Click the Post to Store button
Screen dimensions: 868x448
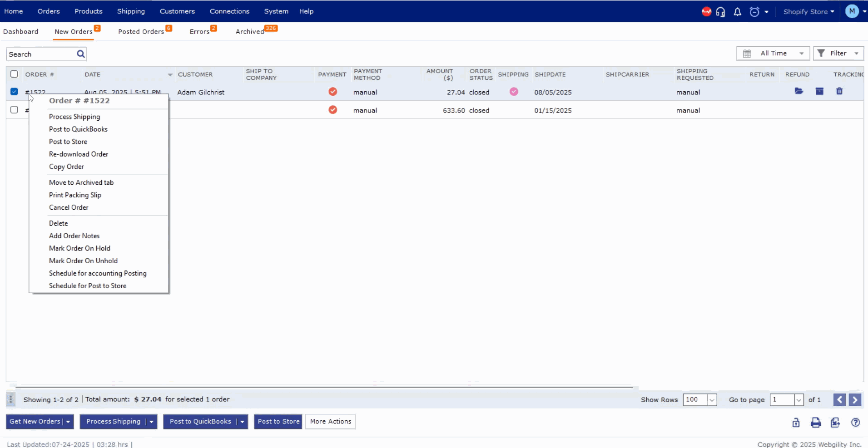pos(278,422)
